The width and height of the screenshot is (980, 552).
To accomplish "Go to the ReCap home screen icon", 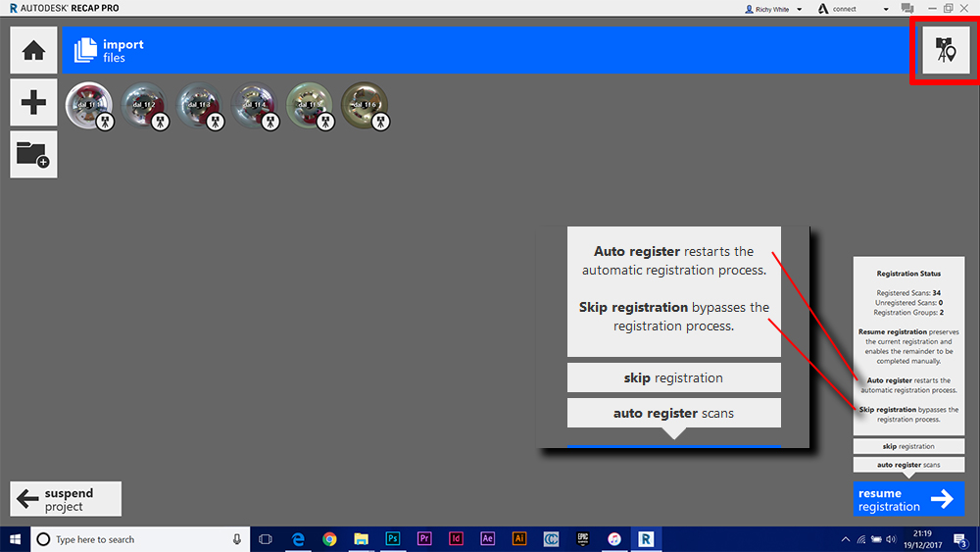I will 33,50.
